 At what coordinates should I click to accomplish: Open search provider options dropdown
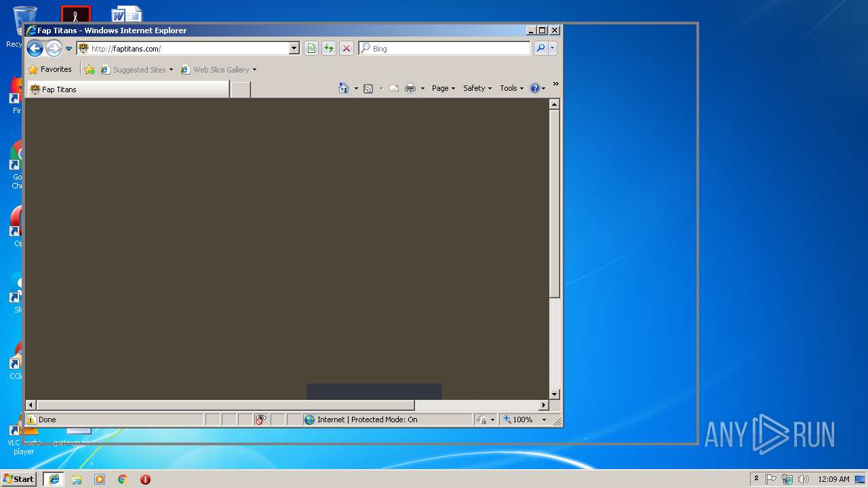553,48
